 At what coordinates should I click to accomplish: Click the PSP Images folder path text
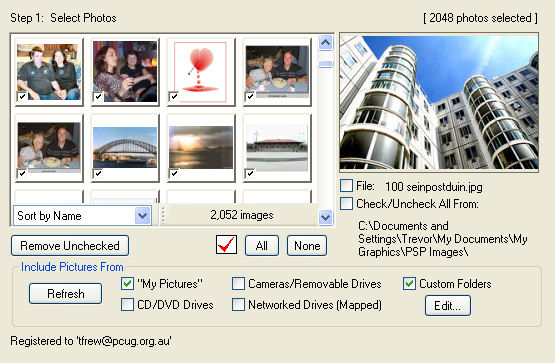[442, 239]
